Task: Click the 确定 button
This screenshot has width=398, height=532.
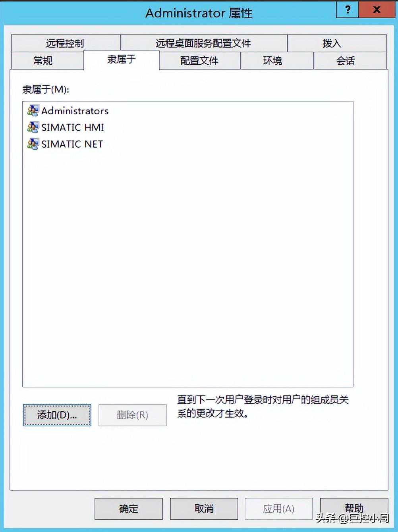Action: click(129, 509)
